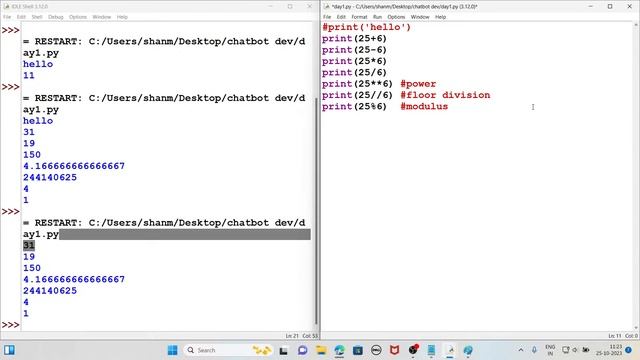Open the Help menu in IDLE Shell
The width and height of the screenshot is (640, 360).
pyautogui.click(x=122, y=17)
